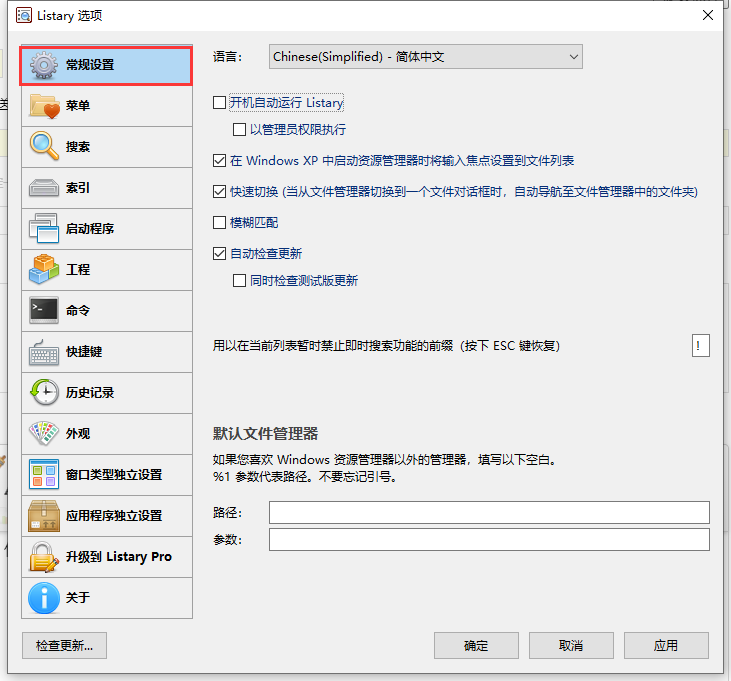Click the clock icon for 历史记录
The image size is (731, 681).
[44, 392]
